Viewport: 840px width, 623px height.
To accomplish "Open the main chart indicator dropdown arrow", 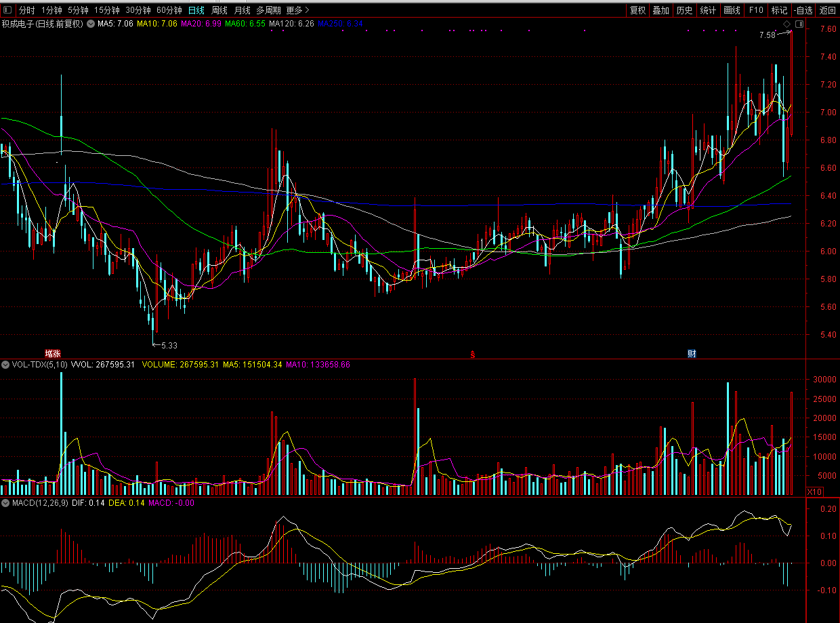I will tap(91, 24).
